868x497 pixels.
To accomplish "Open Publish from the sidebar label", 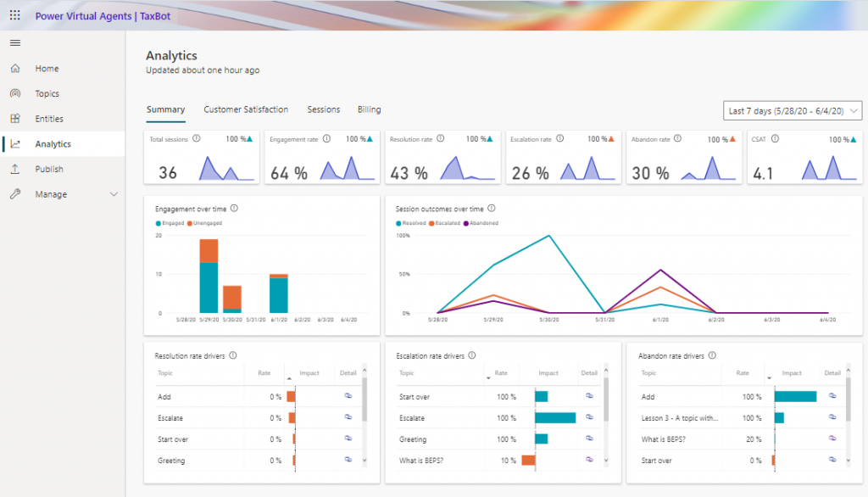I will pos(49,169).
